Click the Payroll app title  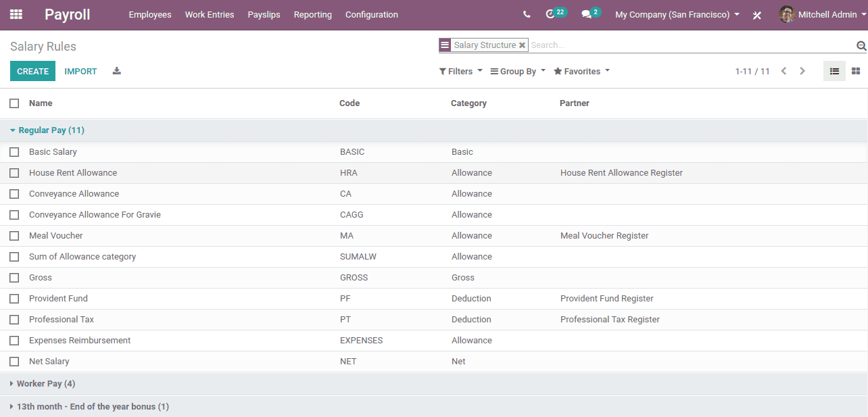(68, 14)
